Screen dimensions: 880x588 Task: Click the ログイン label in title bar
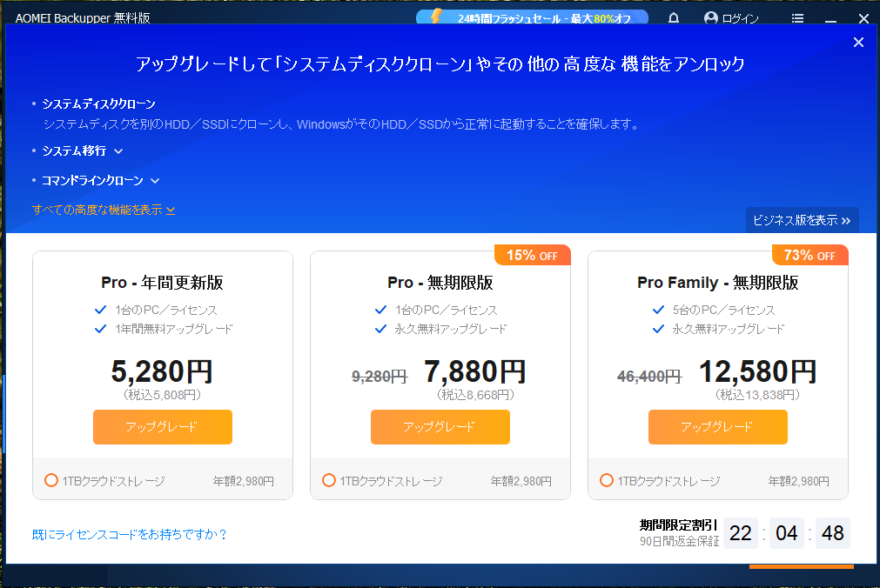(x=740, y=18)
